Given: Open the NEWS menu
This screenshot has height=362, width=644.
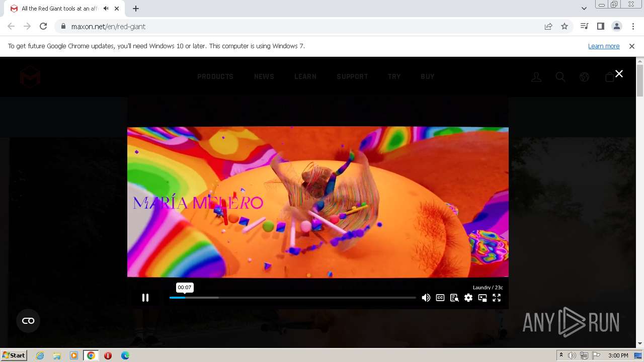Looking at the screenshot, I should pyautogui.click(x=264, y=77).
